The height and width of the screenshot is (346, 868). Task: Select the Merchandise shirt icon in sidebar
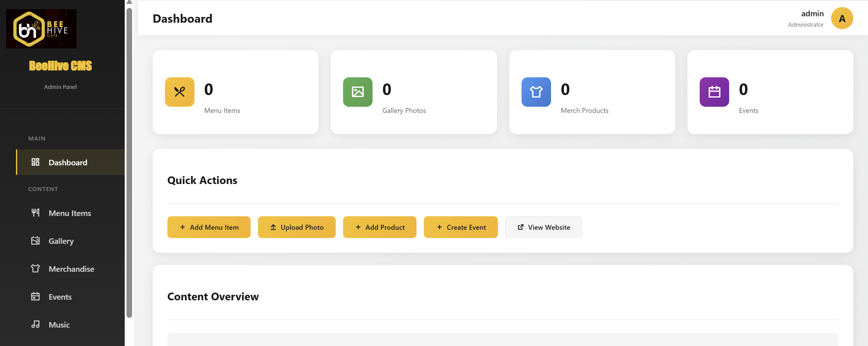click(x=35, y=268)
